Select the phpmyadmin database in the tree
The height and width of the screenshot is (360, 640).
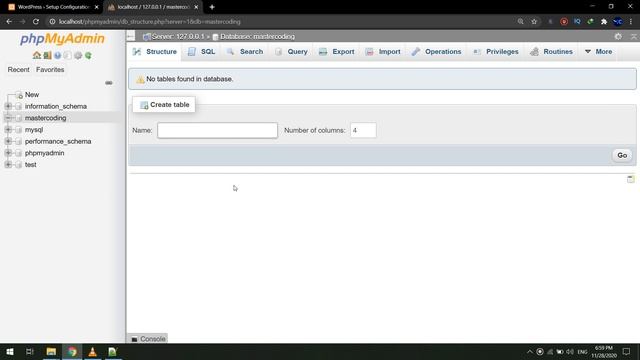point(44,153)
